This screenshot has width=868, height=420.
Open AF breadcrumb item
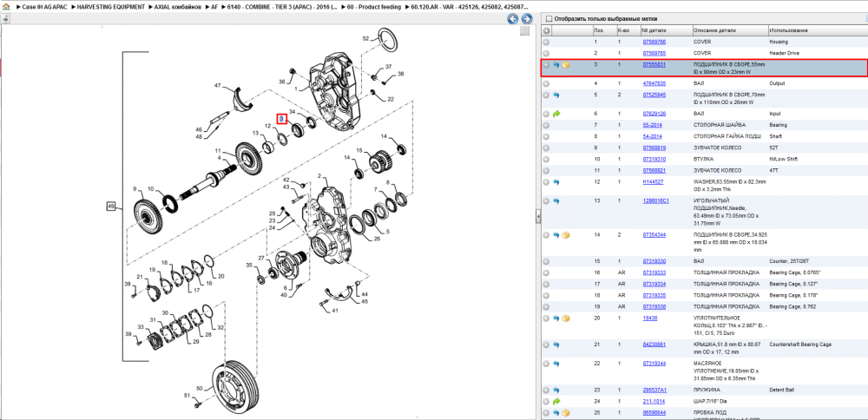(x=214, y=7)
